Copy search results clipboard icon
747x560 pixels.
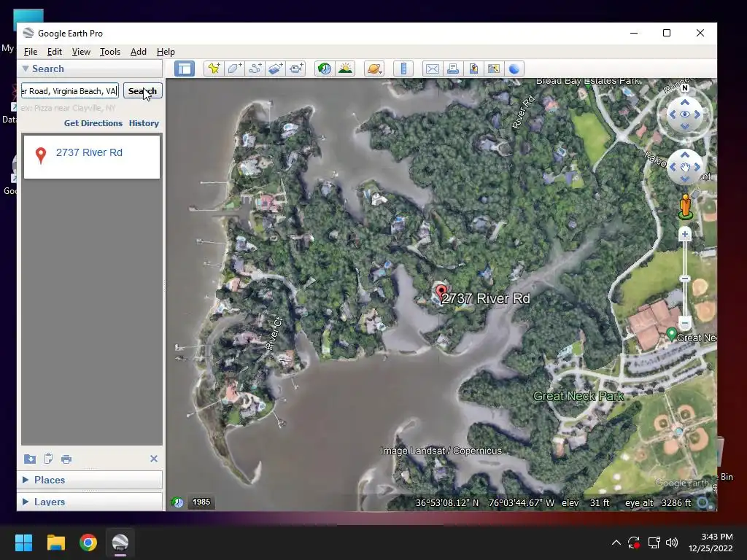pyautogui.click(x=48, y=459)
